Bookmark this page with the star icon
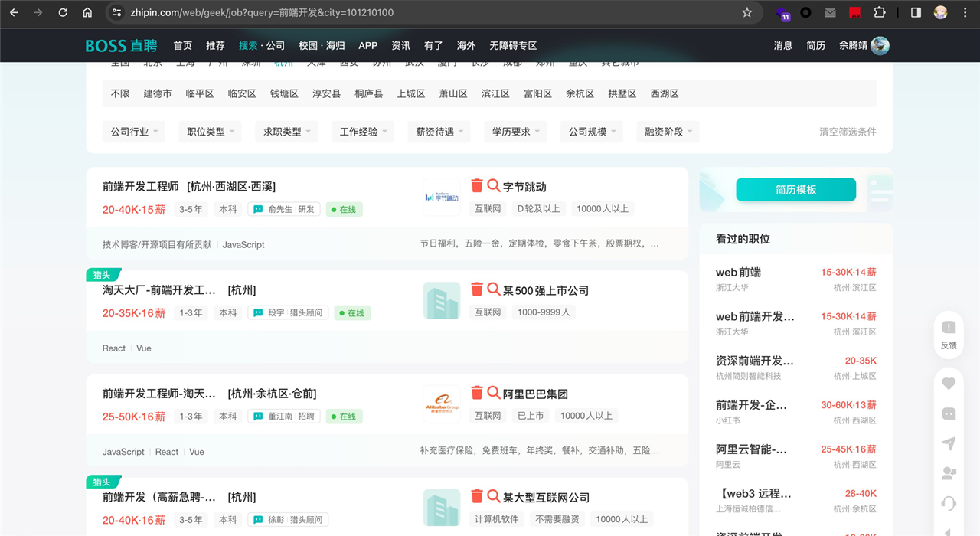Viewport: 980px width, 536px height. (747, 13)
